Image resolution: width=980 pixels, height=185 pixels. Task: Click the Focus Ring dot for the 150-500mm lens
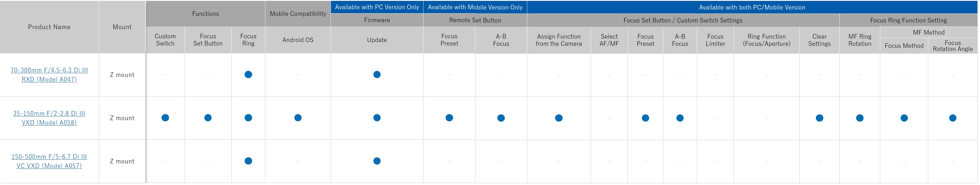coord(248,161)
